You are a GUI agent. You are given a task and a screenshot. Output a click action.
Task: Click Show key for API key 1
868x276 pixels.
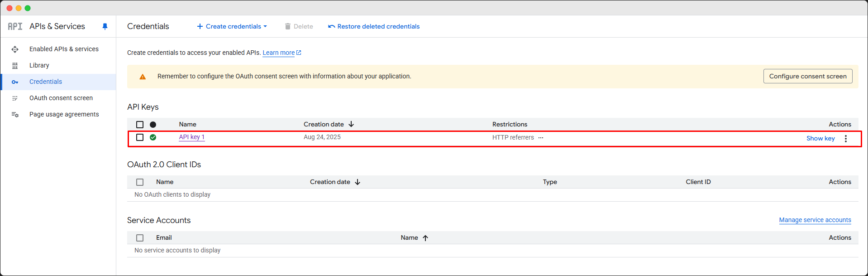pos(820,138)
